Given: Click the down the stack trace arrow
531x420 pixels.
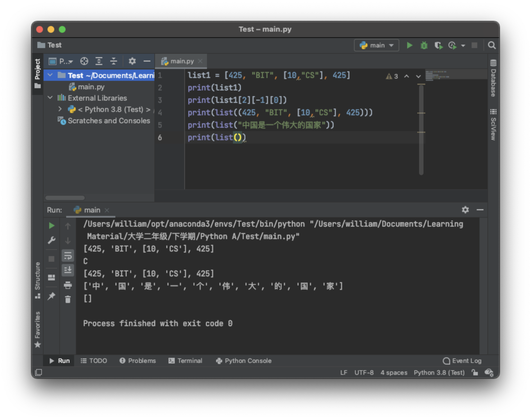Looking at the screenshot, I should (68, 241).
